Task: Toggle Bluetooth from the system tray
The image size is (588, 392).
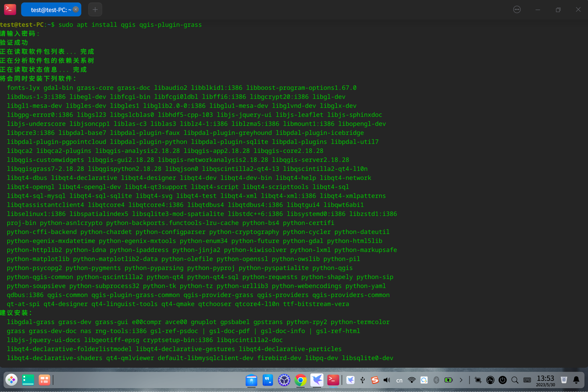Action: click(436, 380)
